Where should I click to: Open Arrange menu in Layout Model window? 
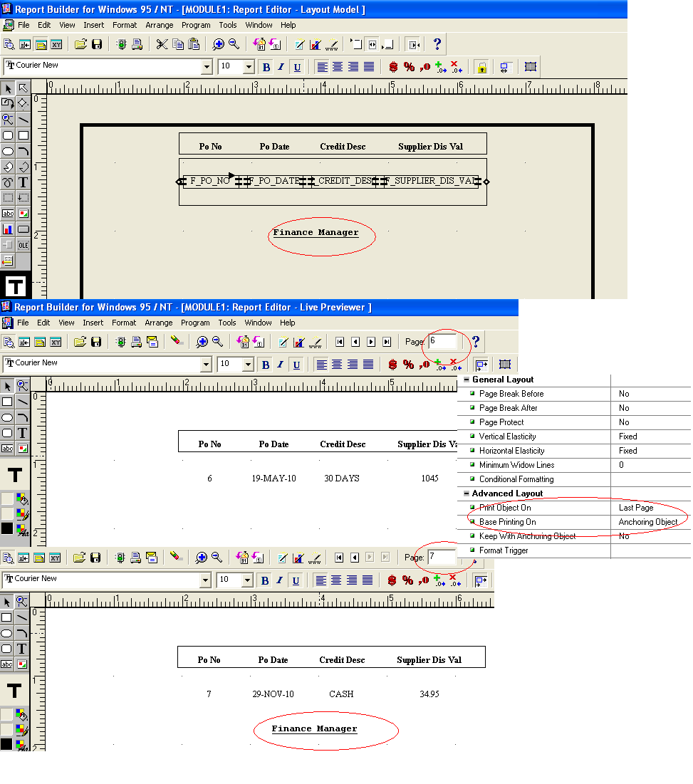pyautogui.click(x=160, y=25)
